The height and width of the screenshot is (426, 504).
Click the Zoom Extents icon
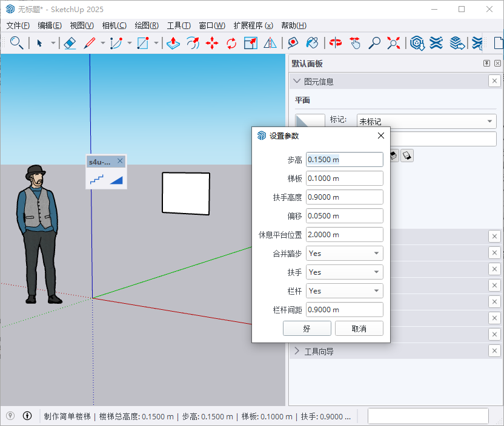(393, 43)
